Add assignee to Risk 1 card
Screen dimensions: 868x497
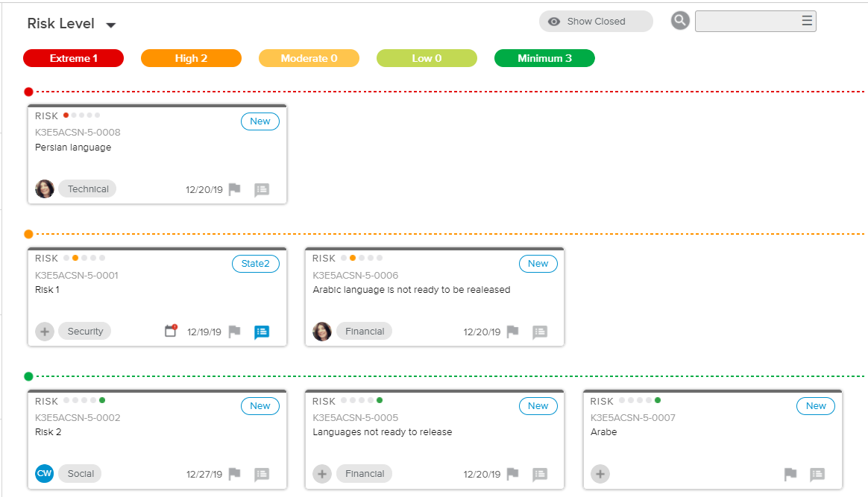click(45, 332)
